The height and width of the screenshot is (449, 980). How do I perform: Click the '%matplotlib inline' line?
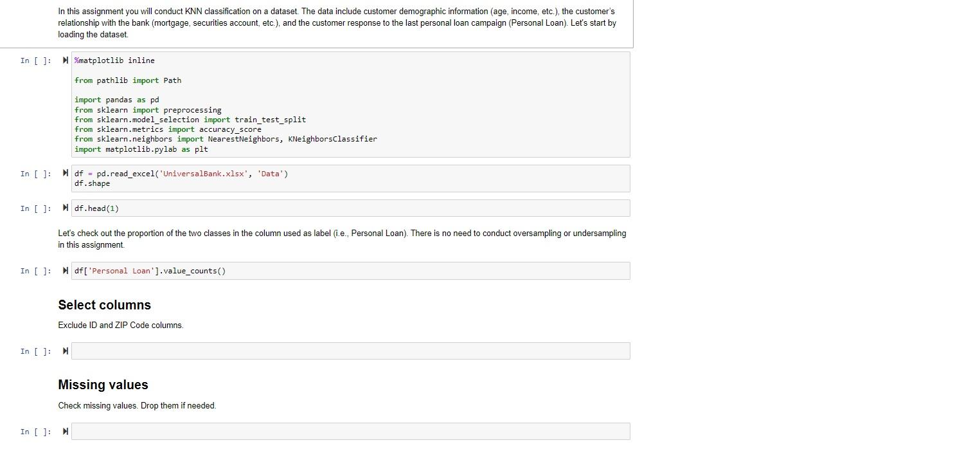pos(114,60)
